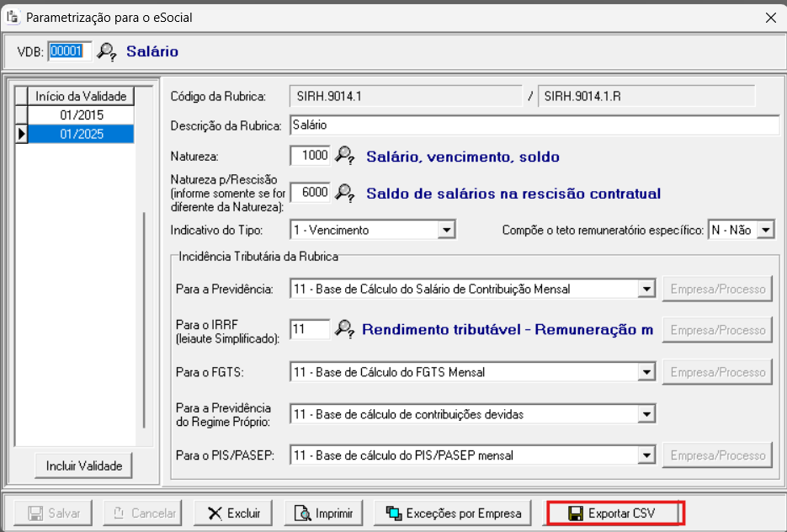Click the Descrição da Rubrica text field
Viewport: 787px width, 532px height.
(534, 125)
